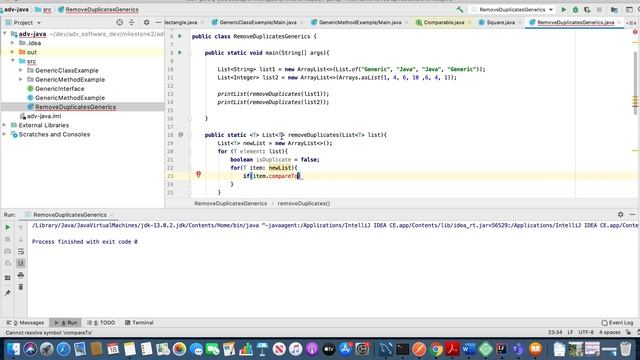Click the Run panel stop square
Screen dimensions: 640x360
(7, 239)
